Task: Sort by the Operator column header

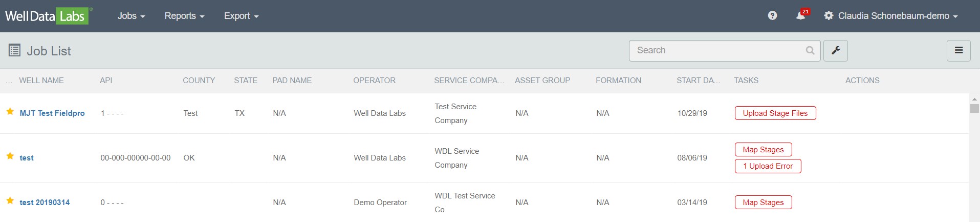Action: coord(374,80)
